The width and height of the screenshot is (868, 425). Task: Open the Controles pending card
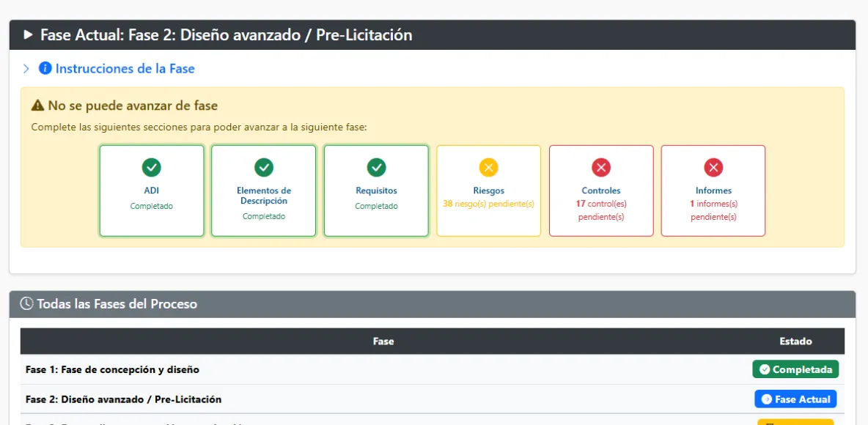[601, 191]
